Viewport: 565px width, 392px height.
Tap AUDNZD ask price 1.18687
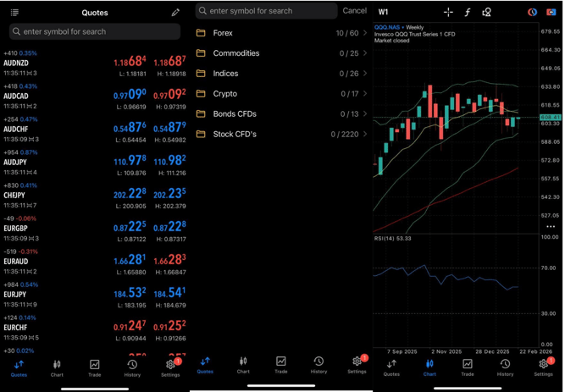click(169, 61)
